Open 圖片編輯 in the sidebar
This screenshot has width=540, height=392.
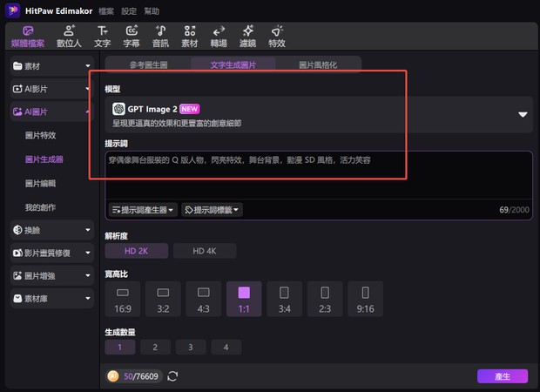coord(40,183)
